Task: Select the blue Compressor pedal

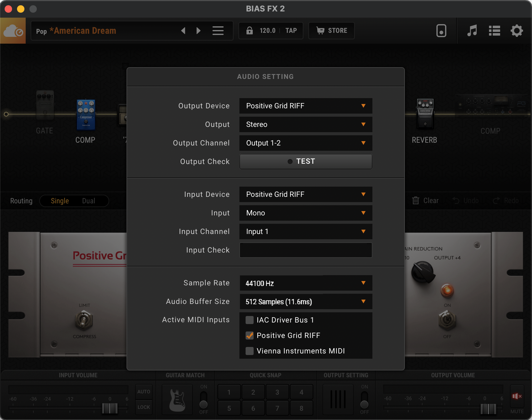Action: coord(86,114)
